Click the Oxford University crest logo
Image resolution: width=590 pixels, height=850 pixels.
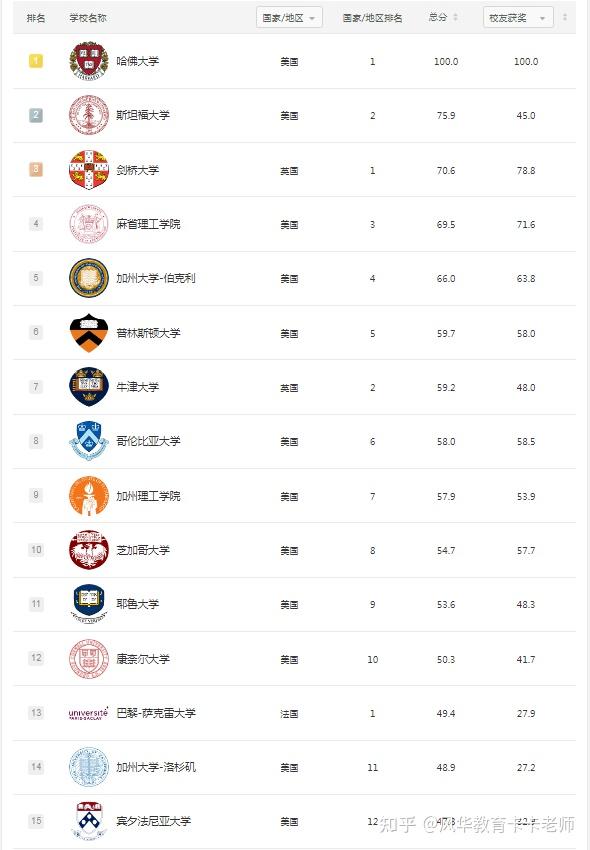point(89,387)
